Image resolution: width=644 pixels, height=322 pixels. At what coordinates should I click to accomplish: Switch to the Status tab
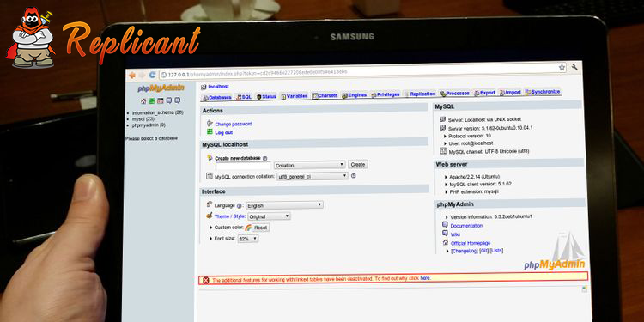click(266, 96)
